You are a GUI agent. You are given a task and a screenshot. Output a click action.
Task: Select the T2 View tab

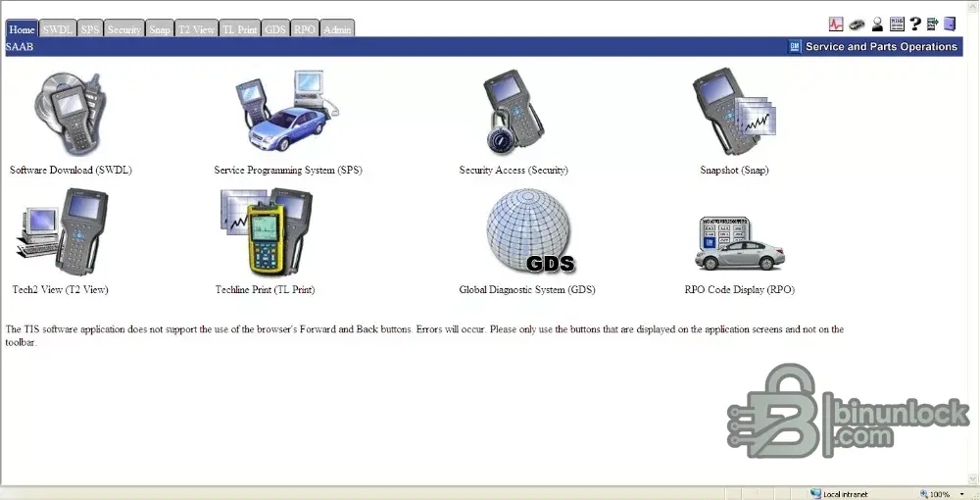(x=196, y=28)
